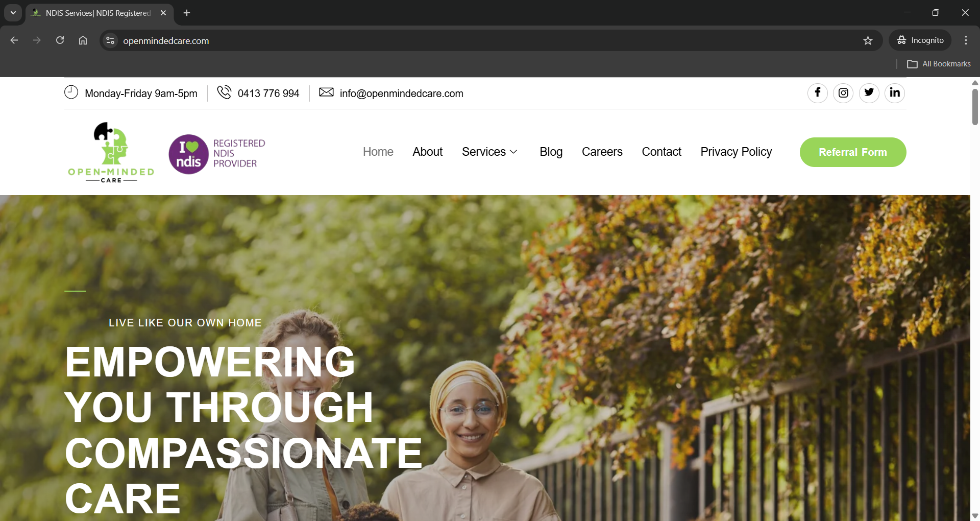Image resolution: width=980 pixels, height=521 pixels.
Task: Click the Referral Form button
Action: point(853,152)
